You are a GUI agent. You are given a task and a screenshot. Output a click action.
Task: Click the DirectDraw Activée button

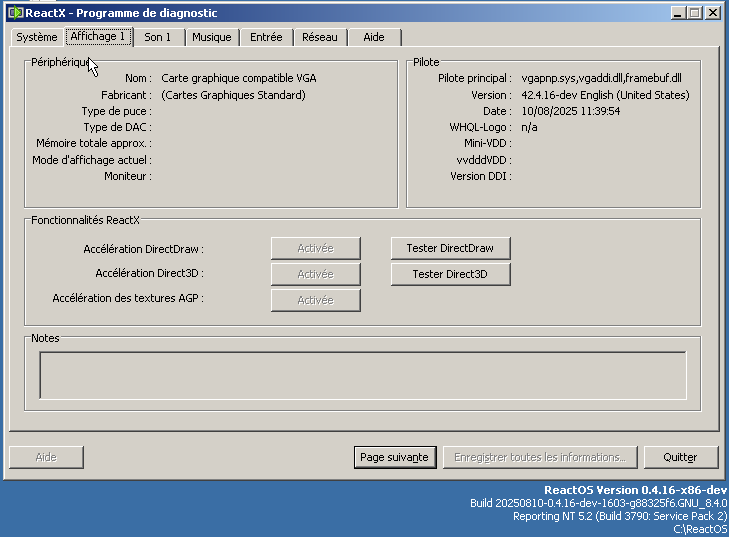pos(316,248)
